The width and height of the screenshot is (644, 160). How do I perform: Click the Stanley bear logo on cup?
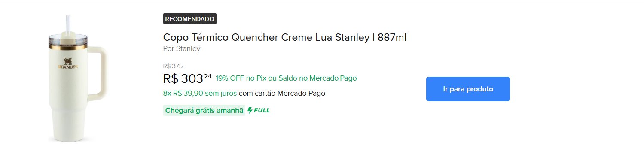pos(68,61)
